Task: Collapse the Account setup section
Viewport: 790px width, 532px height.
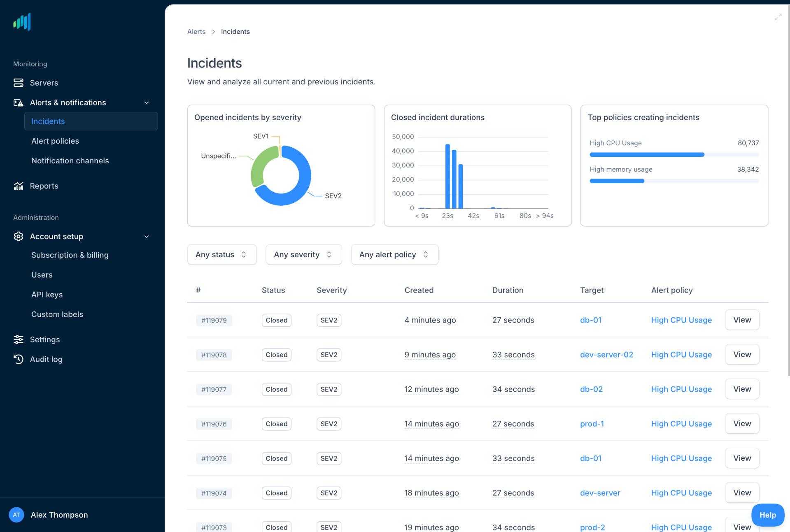Action: [147, 236]
